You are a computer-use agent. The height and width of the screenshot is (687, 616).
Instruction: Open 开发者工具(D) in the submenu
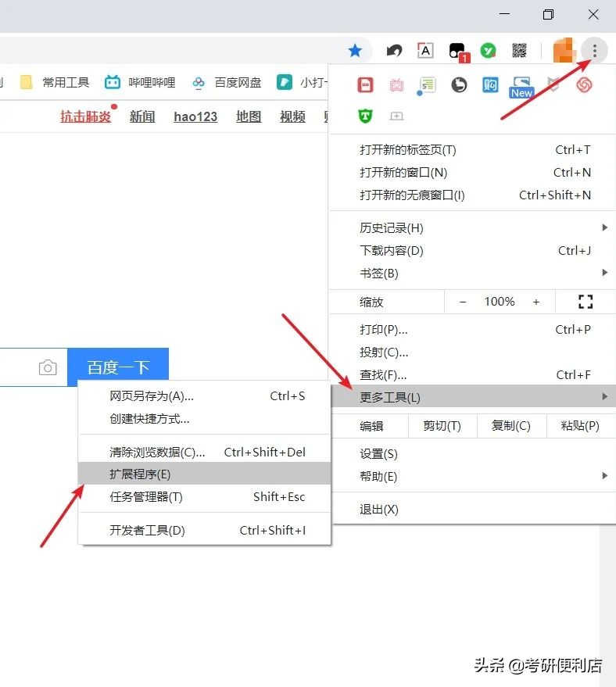point(204,530)
